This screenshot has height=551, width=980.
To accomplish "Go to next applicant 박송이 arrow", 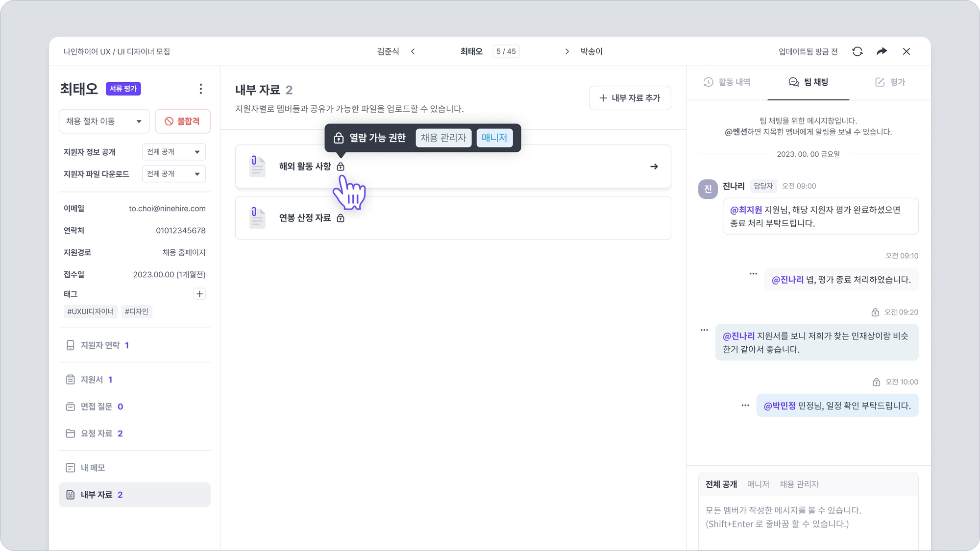I will pyautogui.click(x=567, y=51).
